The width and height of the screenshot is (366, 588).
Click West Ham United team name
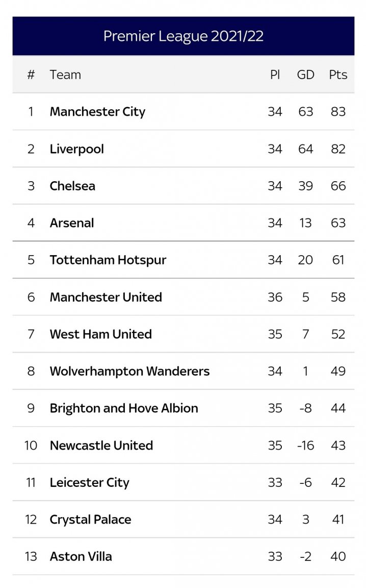click(100, 334)
